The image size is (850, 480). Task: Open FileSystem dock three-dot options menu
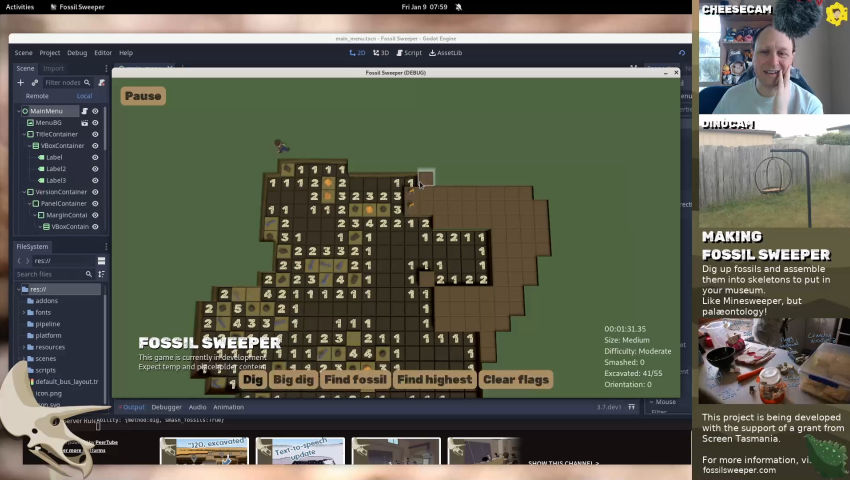click(106, 246)
